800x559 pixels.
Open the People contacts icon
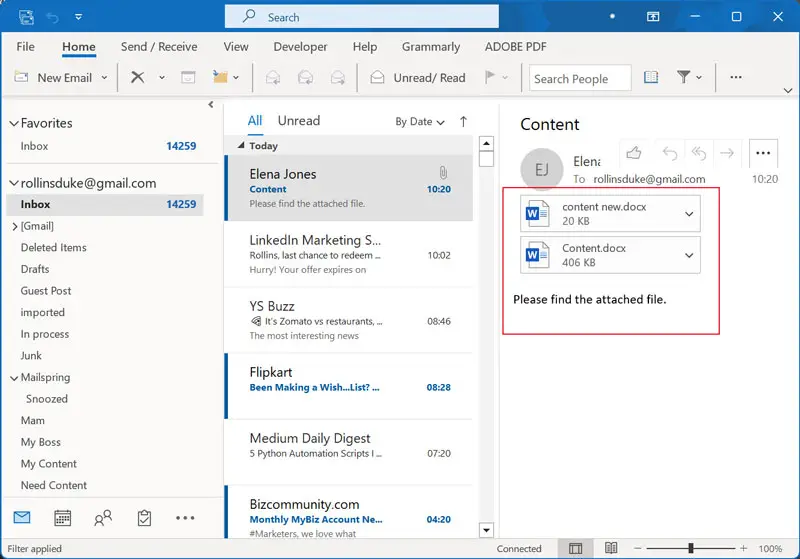[103, 518]
